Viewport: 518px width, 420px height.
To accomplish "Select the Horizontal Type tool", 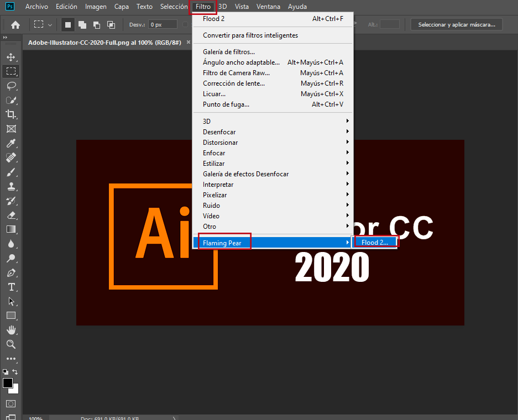I will click(11, 287).
